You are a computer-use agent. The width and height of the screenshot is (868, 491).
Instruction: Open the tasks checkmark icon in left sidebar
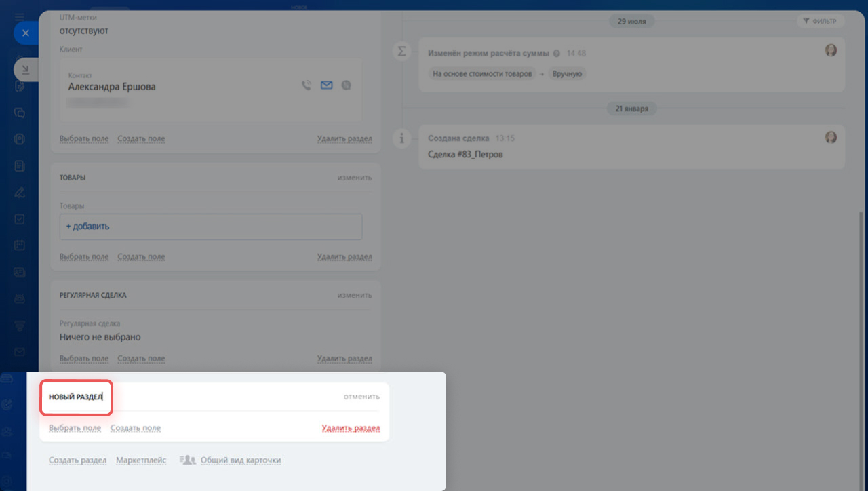[x=20, y=219]
